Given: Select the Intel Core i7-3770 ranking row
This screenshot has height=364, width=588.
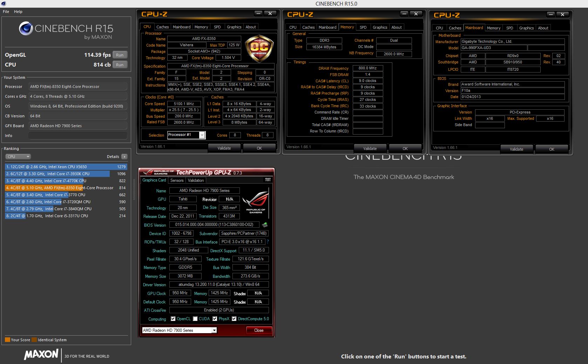Looking at the screenshot, I should pos(66,195).
